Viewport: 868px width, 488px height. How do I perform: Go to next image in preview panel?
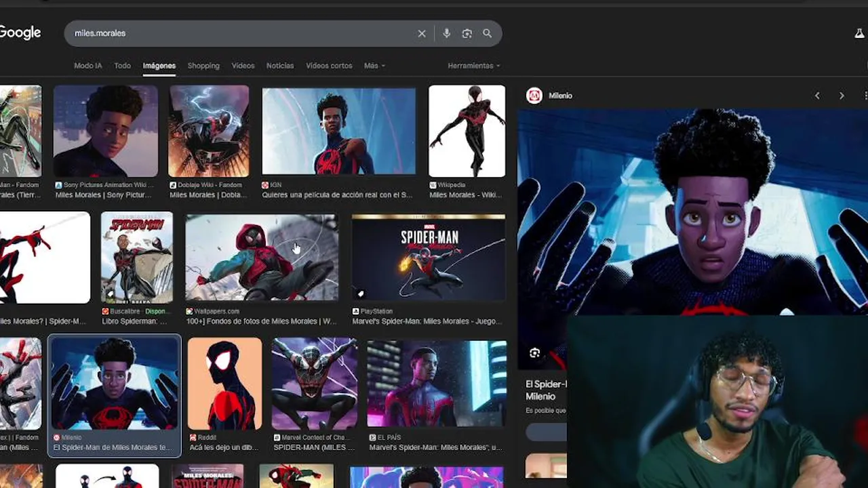tap(842, 96)
